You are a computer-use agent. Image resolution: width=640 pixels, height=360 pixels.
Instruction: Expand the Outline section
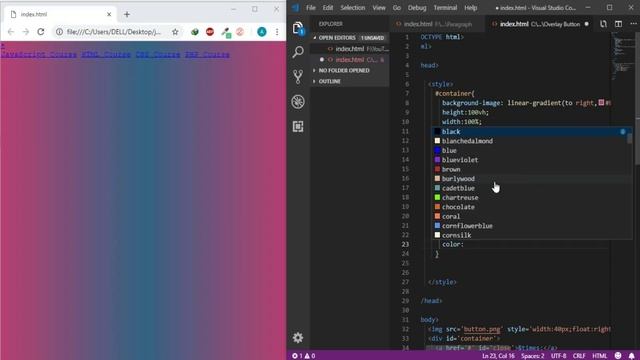click(350, 81)
